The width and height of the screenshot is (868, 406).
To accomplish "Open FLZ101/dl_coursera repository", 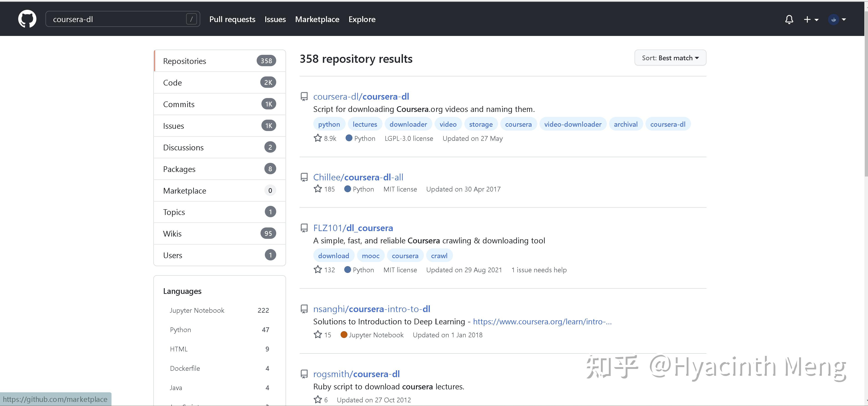I will (353, 228).
